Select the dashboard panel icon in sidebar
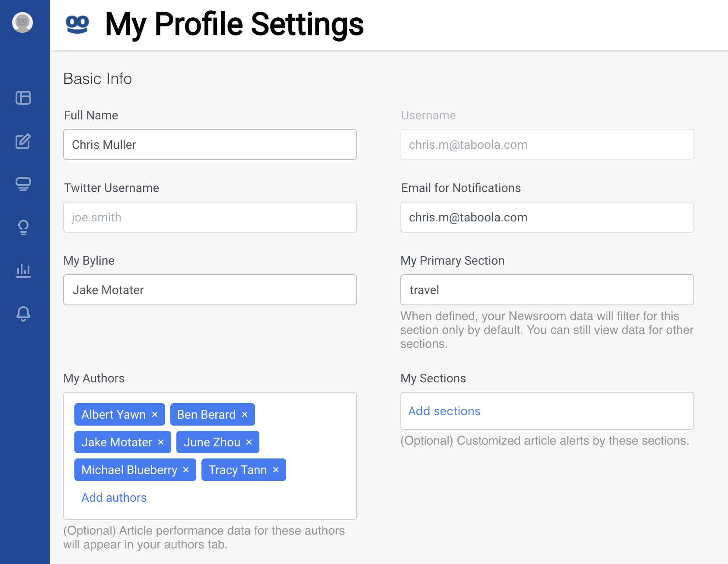Image resolution: width=728 pixels, height=564 pixels. [23, 98]
